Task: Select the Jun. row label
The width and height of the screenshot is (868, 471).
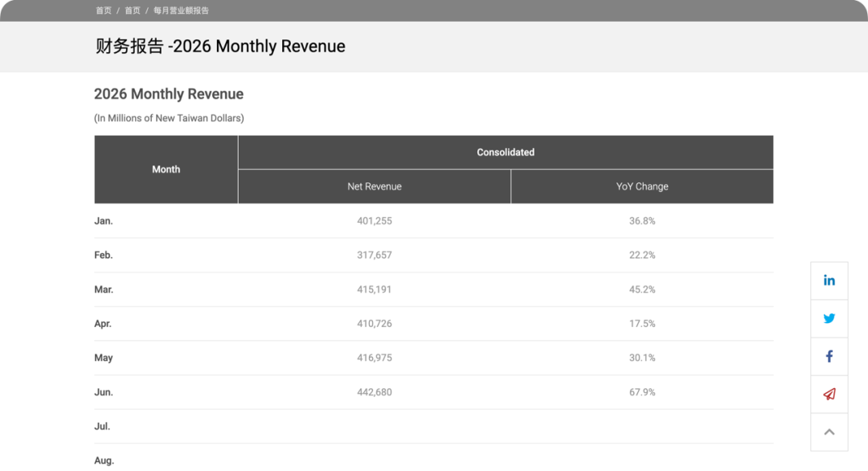Action: 104,392
